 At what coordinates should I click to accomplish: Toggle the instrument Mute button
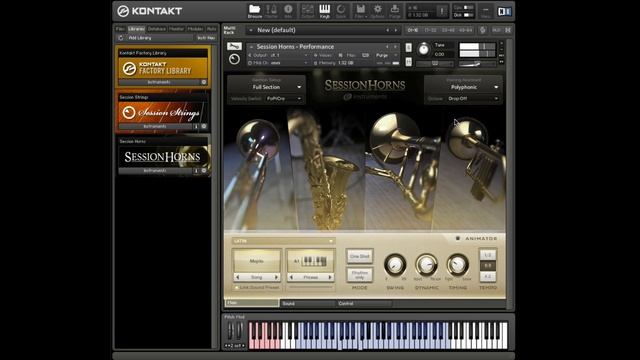click(409, 62)
